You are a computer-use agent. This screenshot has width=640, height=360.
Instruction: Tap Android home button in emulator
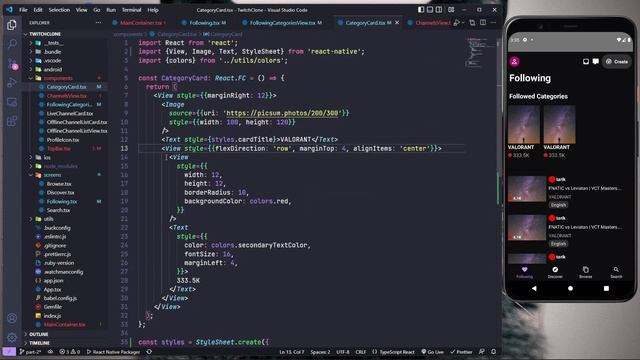570,288
